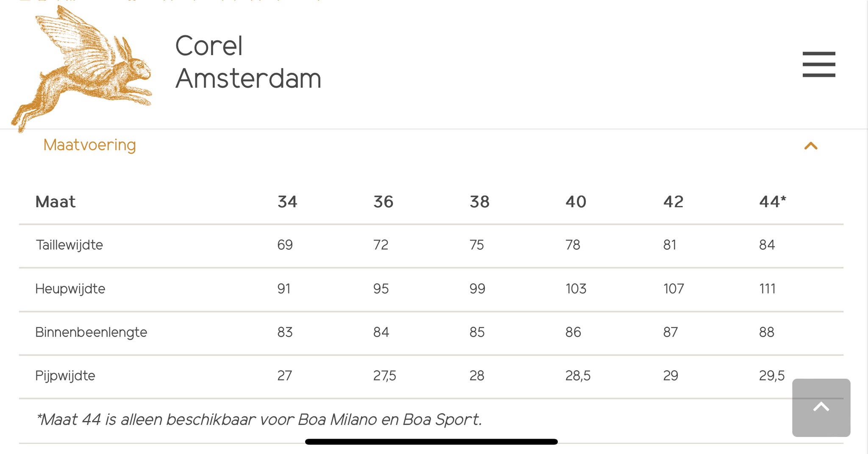Tap the scroll-to-top arrow button
This screenshot has height=454, width=868.
[821, 407]
